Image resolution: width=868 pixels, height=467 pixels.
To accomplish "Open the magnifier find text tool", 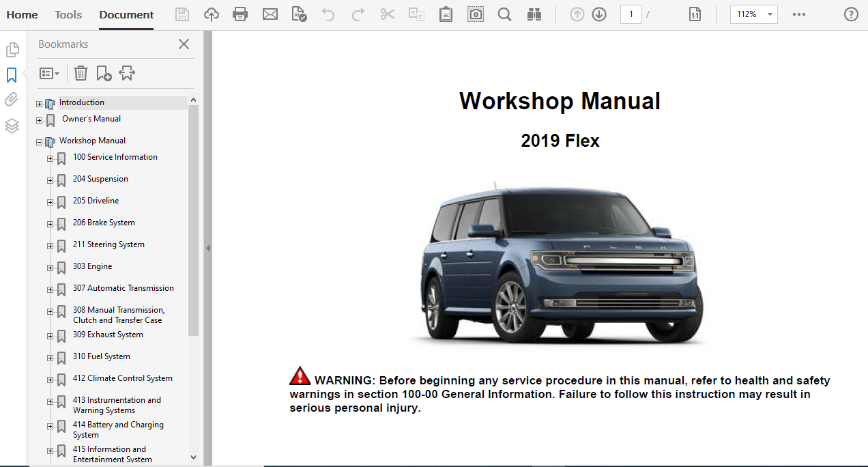I will click(x=504, y=14).
